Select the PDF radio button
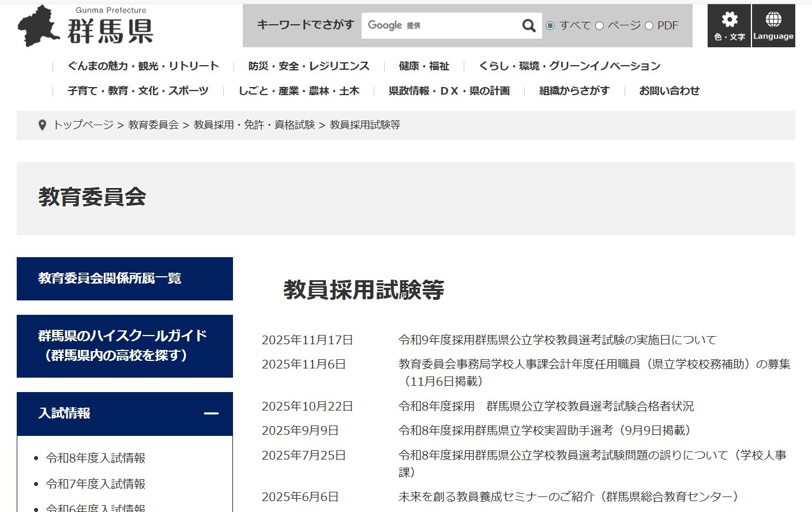 pyautogui.click(x=649, y=26)
